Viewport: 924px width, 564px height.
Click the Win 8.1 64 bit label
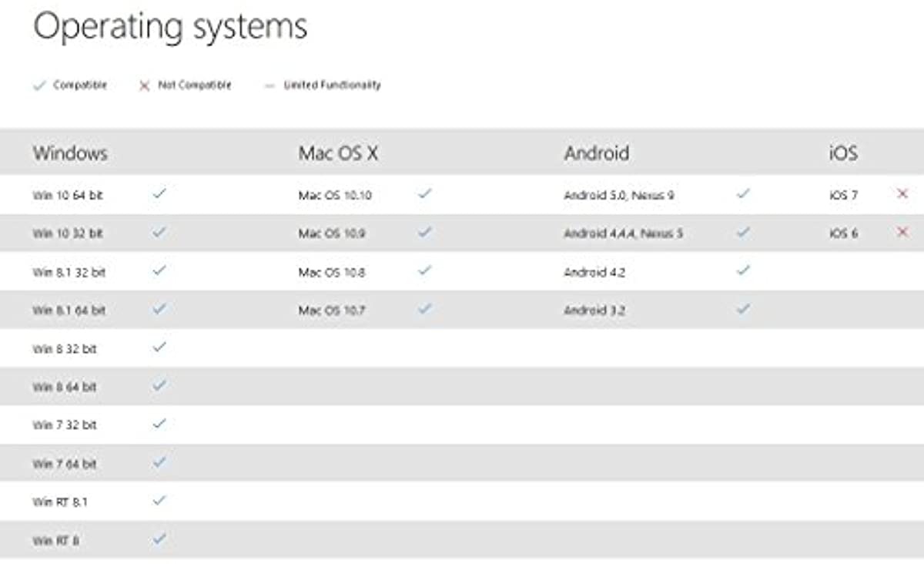[69, 311]
